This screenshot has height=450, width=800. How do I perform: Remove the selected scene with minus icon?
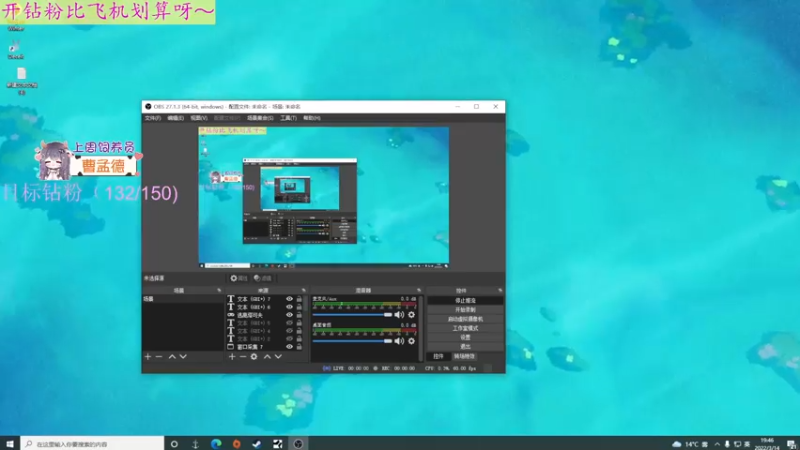[x=159, y=357]
